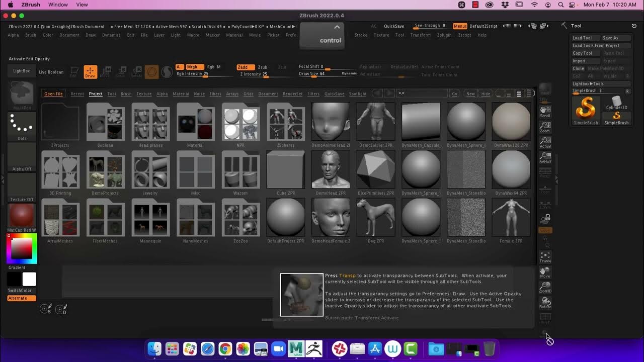Click the Go button in LightBox
Image resolution: width=644 pixels, height=362 pixels.
454,94
